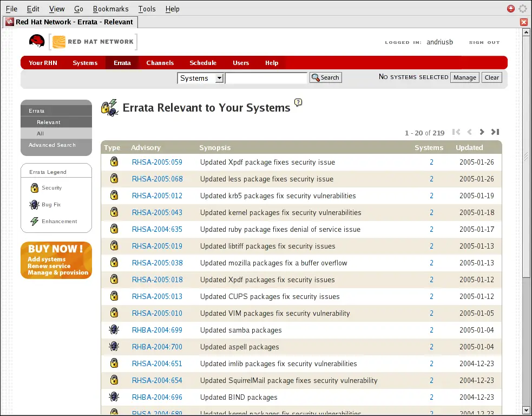Open the RHSA-2005:043 advisory link
532x416 pixels.
click(x=157, y=212)
